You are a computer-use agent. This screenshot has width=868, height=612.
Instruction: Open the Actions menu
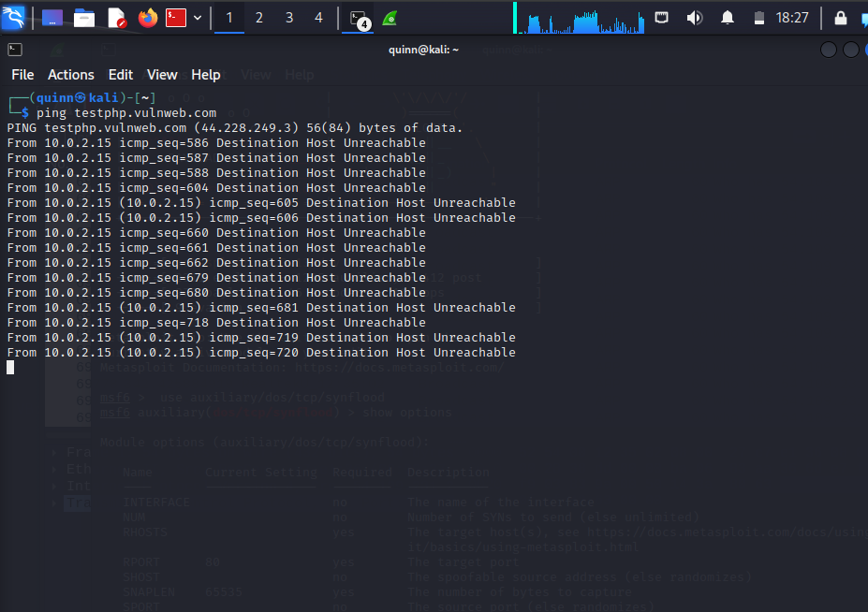click(71, 75)
